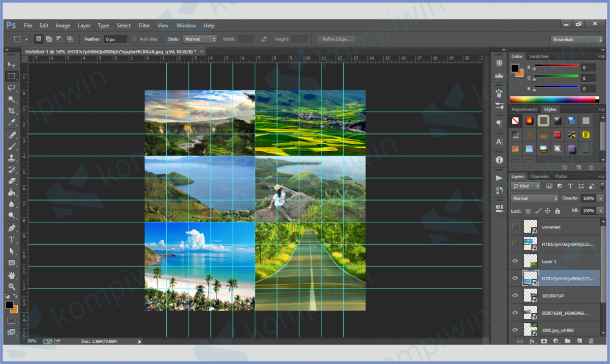Click the R red channel slider
Screen dimensions: 610x364
(556, 66)
